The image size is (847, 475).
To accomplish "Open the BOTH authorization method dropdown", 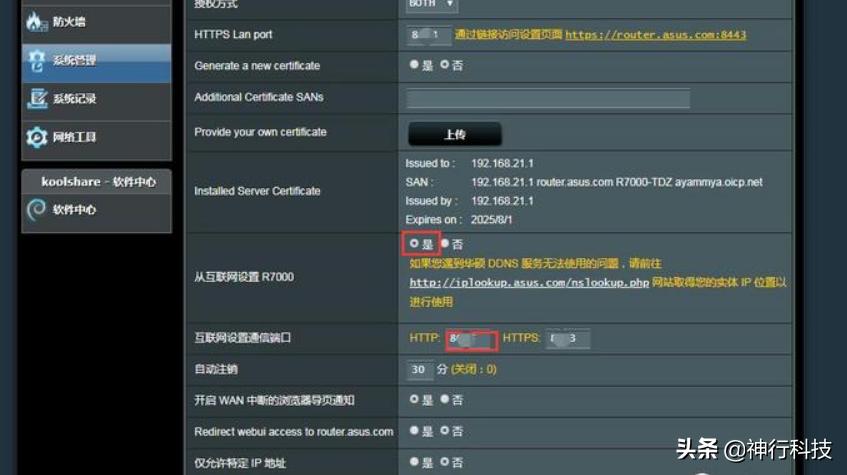I will 432,4.
